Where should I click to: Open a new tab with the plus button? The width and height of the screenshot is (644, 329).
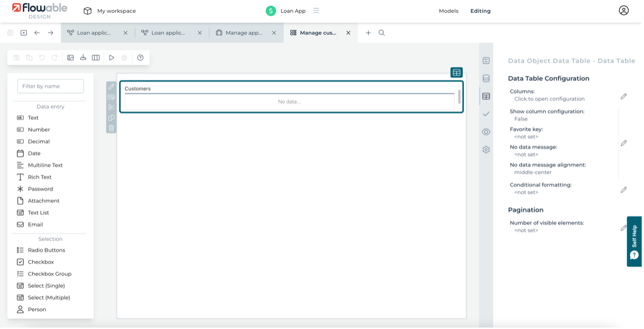click(x=368, y=33)
